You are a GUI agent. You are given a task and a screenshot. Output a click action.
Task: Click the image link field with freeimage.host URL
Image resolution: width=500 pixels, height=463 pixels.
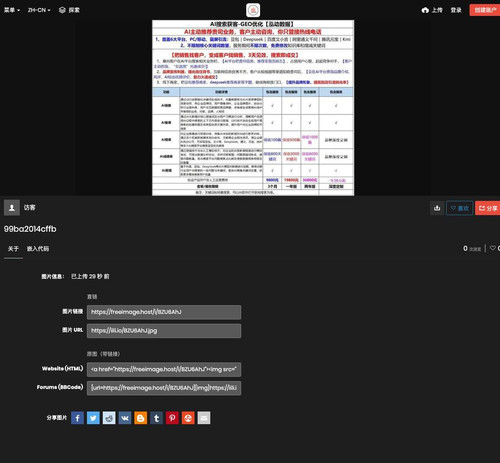click(164, 312)
